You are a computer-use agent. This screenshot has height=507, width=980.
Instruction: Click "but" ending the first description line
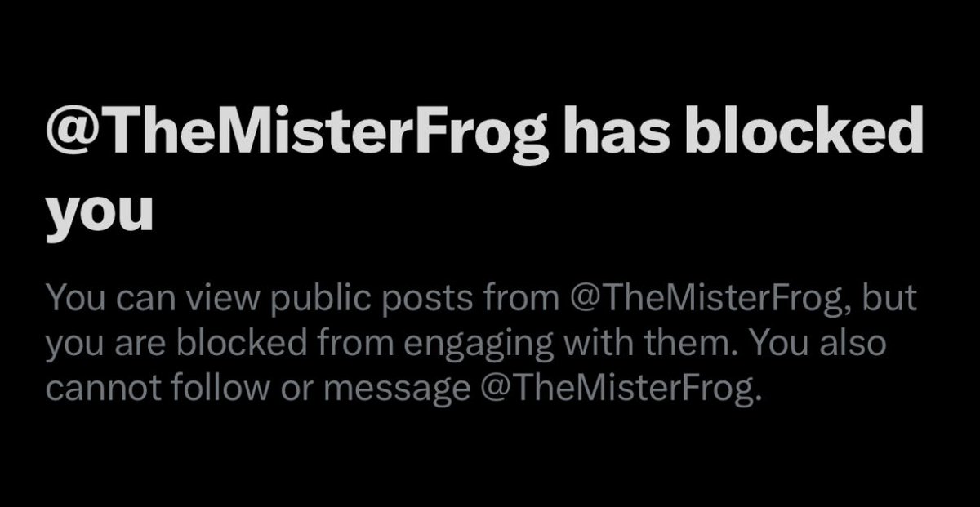891,300
